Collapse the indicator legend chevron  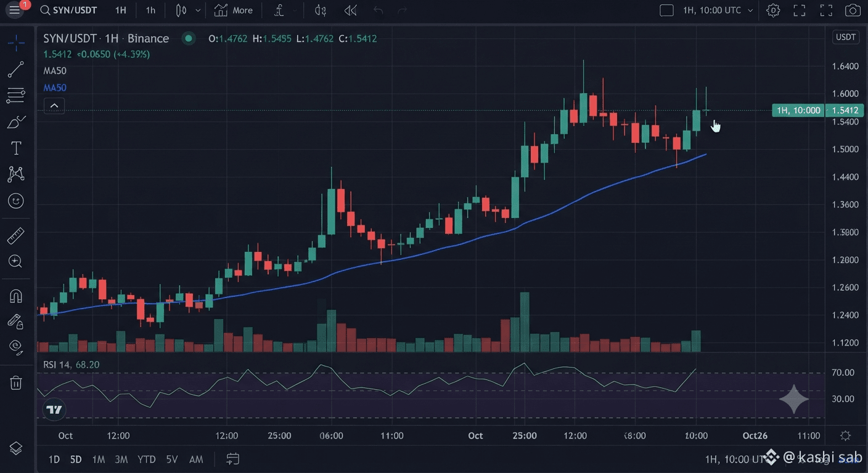pos(54,106)
